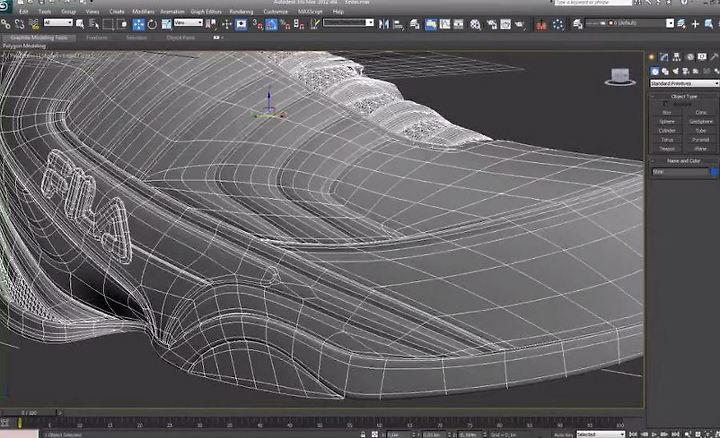Screen dimensions: 720x438
Task: Click the ViewCube in viewport
Action: (620, 77)
